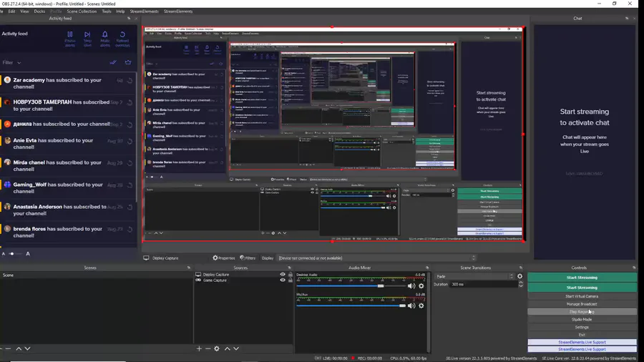
Task: Replay the НОВРУЗОВ ТАМЕРЛАН subscription alert
Action: (x=130, y=102)
